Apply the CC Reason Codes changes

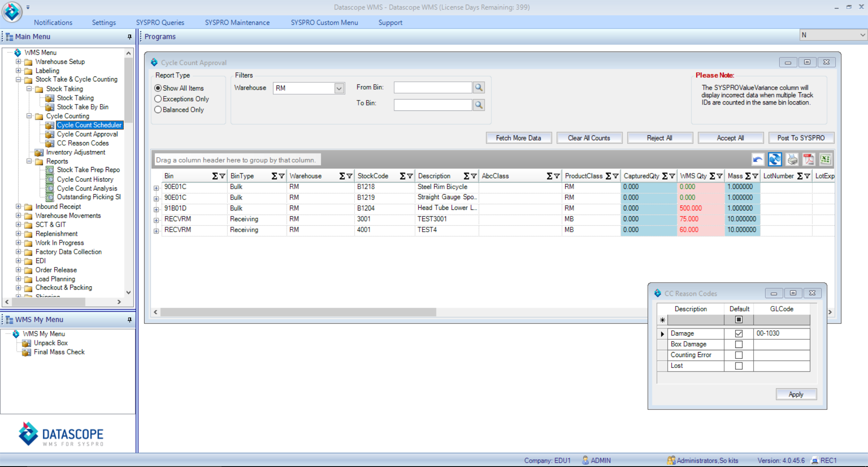[796, 394]
